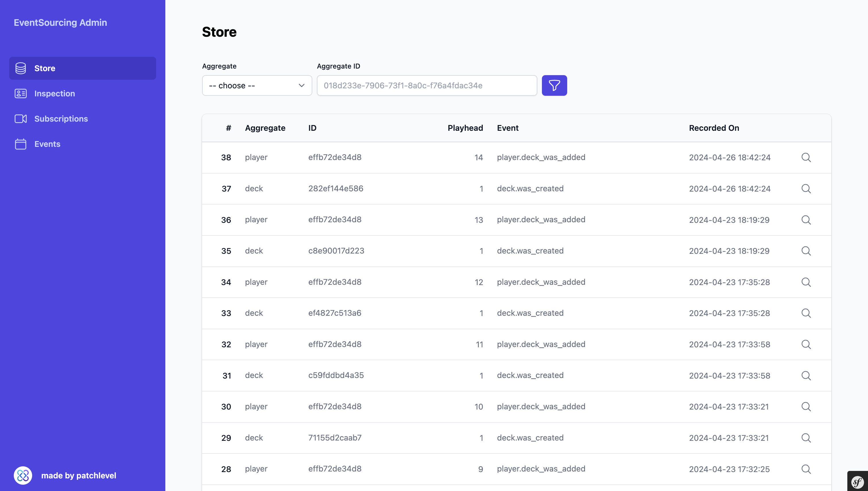
Task: Click timestamp 2024-04-23 17:35:28 in row 34
Action: coord(729,282)
